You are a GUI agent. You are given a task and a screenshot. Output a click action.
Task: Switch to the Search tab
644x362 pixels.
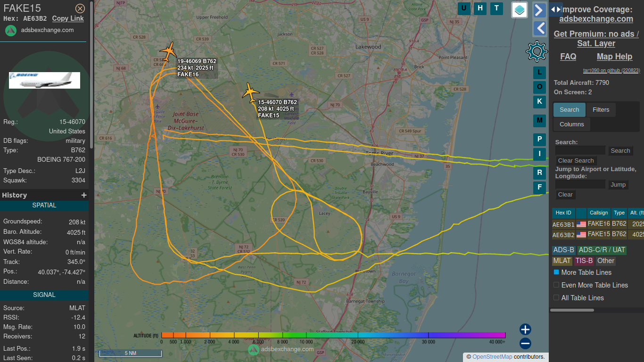(x=570, y=110)
